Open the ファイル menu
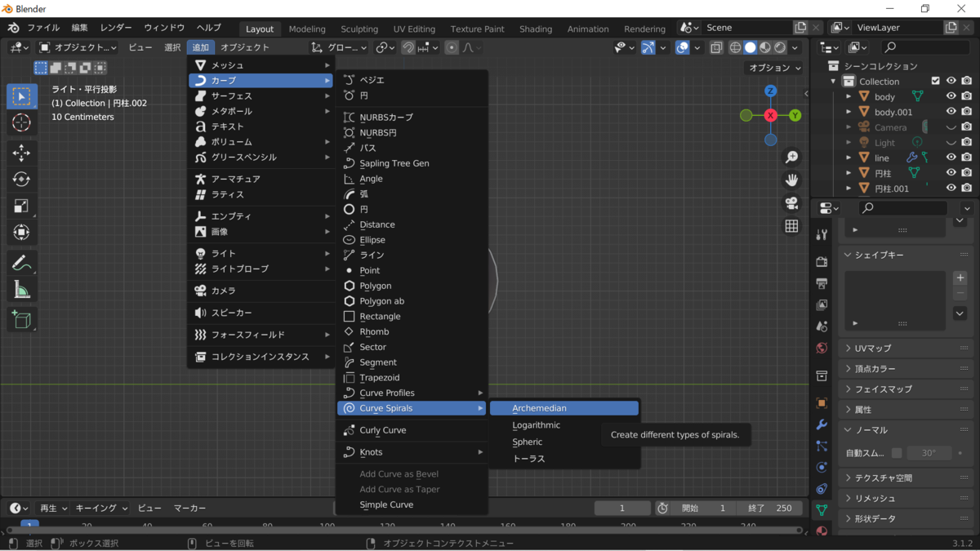The width and height of the screenshot is (980, 551). [x=43, y=28]
